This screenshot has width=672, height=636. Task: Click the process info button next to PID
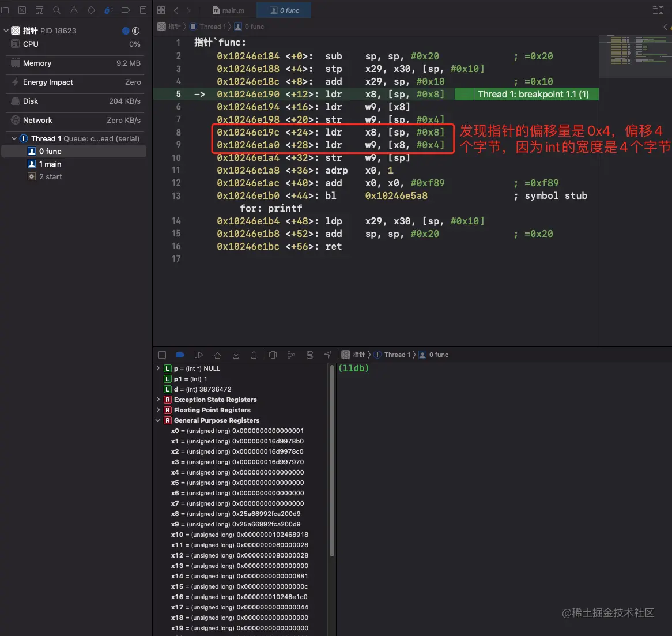[126, 31]
